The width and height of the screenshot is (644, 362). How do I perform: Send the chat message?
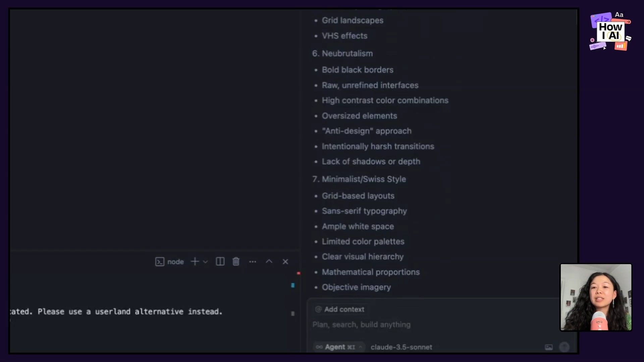click(565, 347)
